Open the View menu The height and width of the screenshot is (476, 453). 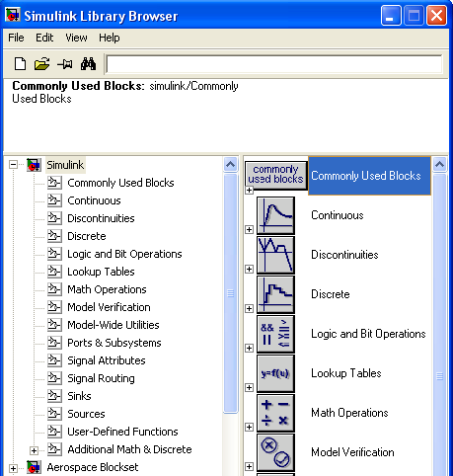point(76,38)
